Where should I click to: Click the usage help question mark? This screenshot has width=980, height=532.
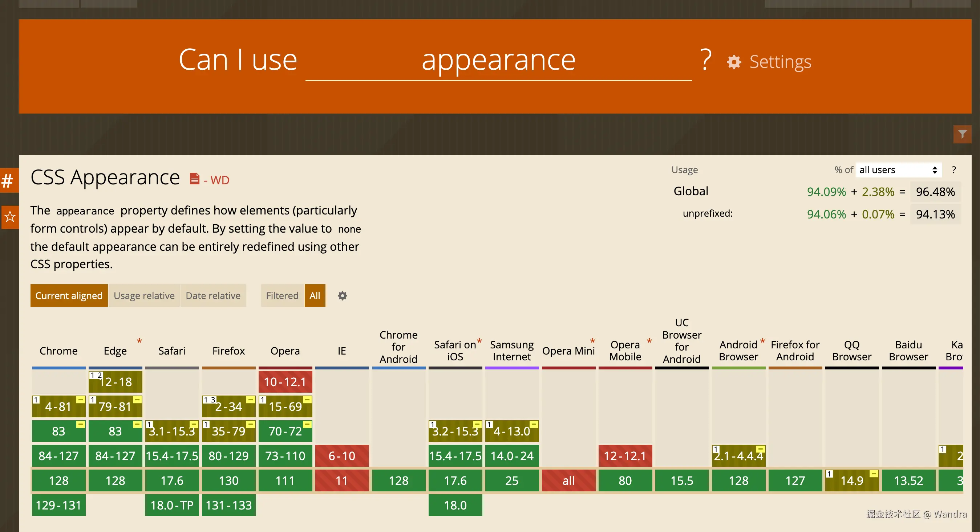(x=954, y=170)
